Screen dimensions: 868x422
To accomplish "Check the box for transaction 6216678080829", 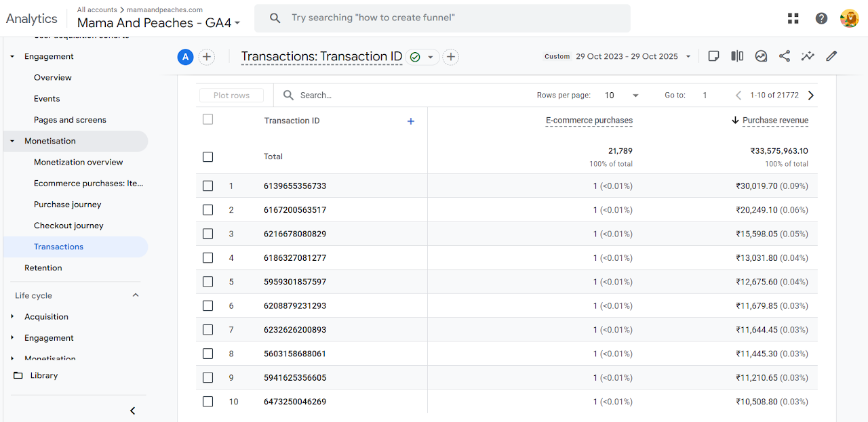I will 208,234.
